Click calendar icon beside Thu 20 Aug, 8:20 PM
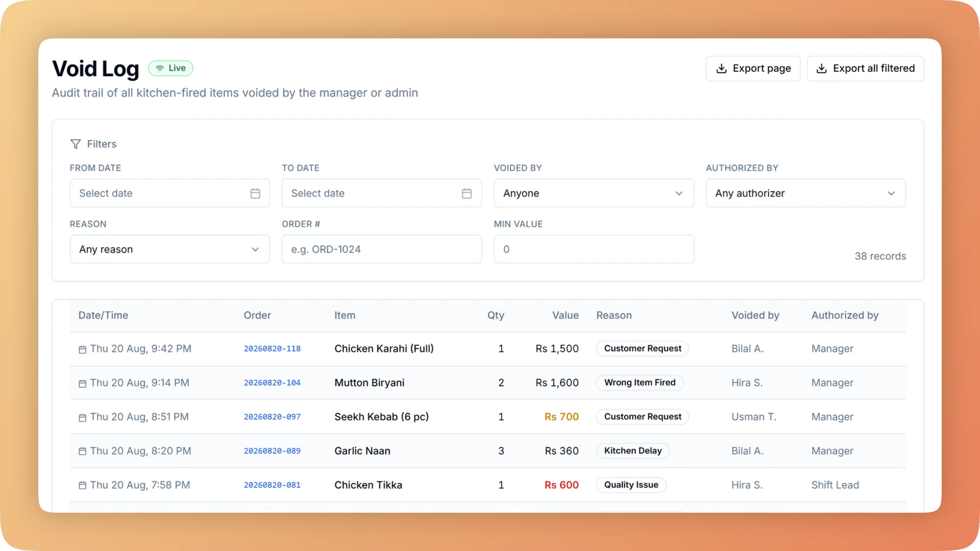Screen dimensions: 980x551 82,452
